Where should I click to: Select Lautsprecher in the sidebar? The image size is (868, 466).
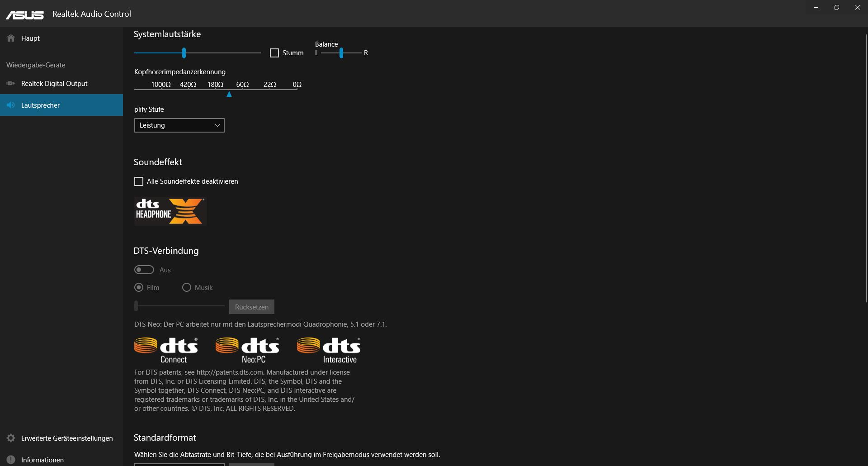[x=61, y=105]
